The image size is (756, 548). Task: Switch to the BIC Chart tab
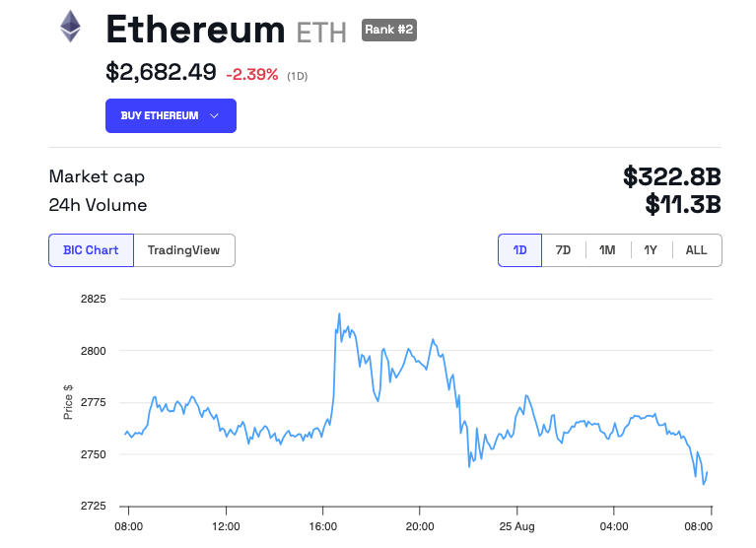[x=91, y=250]
